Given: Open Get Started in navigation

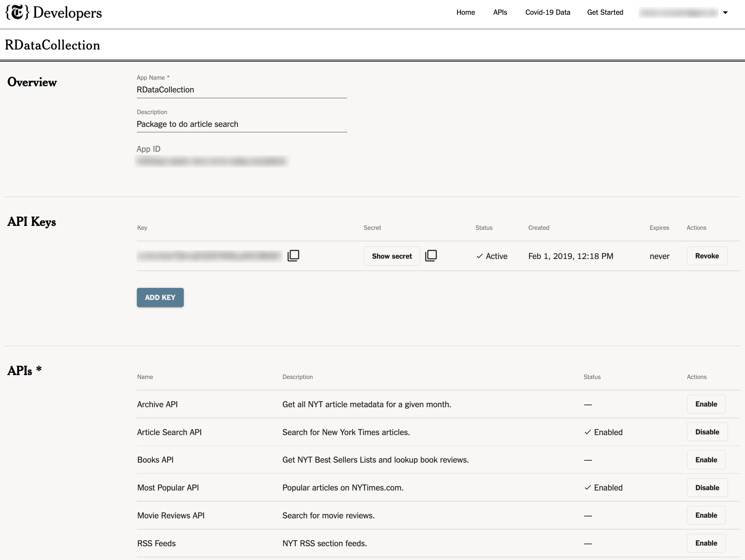Looking at the screenshot, I should tap(605, 12).
